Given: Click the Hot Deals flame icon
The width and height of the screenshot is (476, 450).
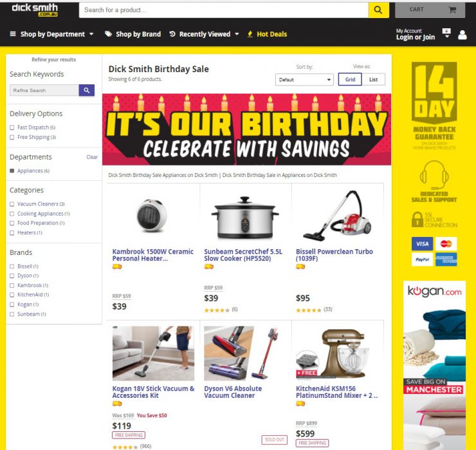Looking at the screenshot, I should pos(250,34).
